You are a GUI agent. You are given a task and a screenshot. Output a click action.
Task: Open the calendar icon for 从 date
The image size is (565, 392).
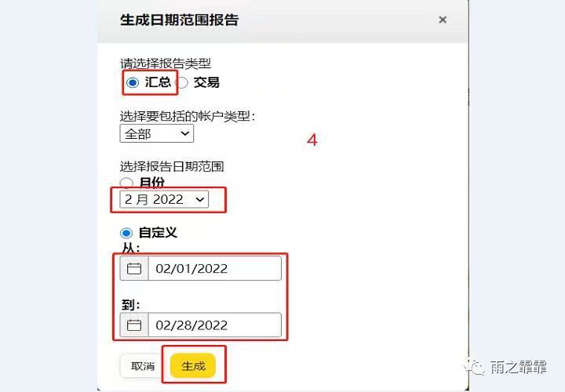[134, 269]
